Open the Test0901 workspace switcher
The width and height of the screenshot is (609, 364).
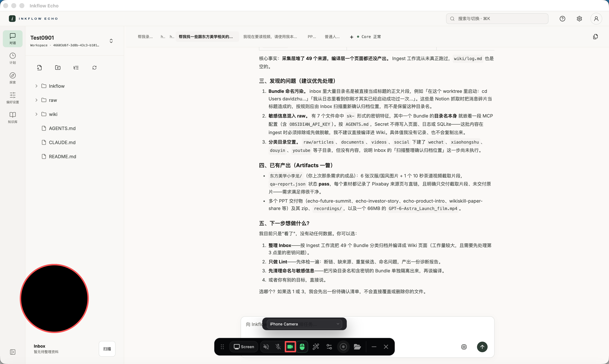coord(111,41)
